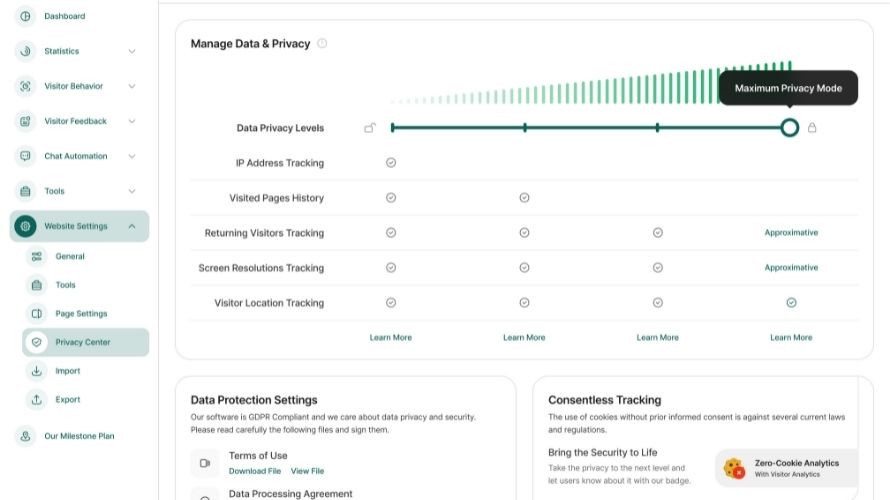890x500 pixels.
Task: Click the locked padlock icon right of slider
Action: tap(812, 128)
